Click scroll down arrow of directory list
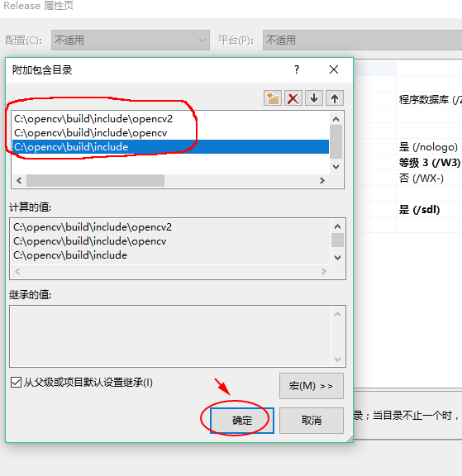The image size is (462, 476). click(x=336, y=167)
